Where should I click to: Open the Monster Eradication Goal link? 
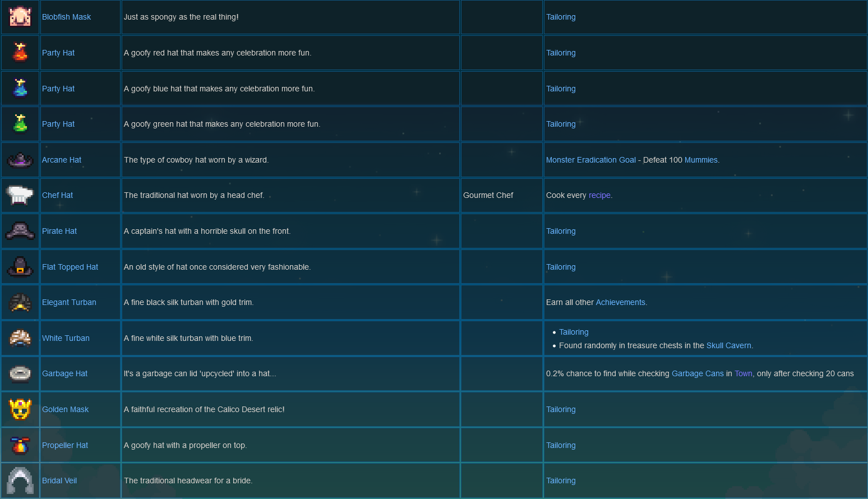[591, 160]
